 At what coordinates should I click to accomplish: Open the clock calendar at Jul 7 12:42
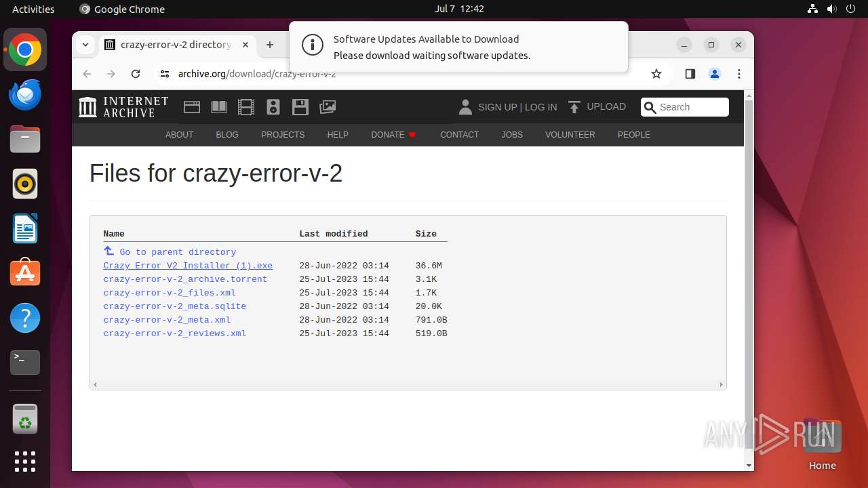click(459, 9)
